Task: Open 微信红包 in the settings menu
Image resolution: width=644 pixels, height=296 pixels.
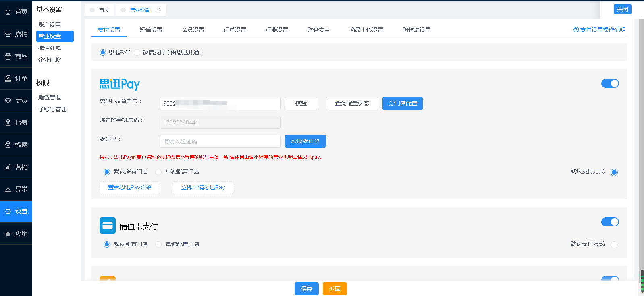Action: [x=50, y=48]
